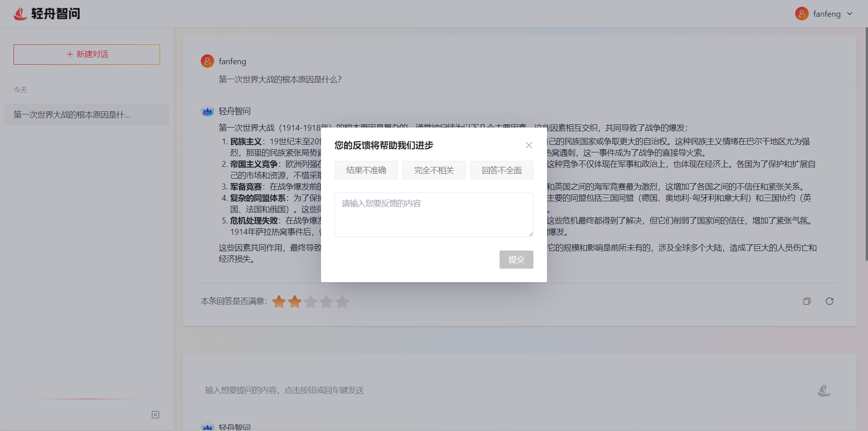This screenshot has height=431, width=868.
Task: Rate the answer one star
Action: 279,302
